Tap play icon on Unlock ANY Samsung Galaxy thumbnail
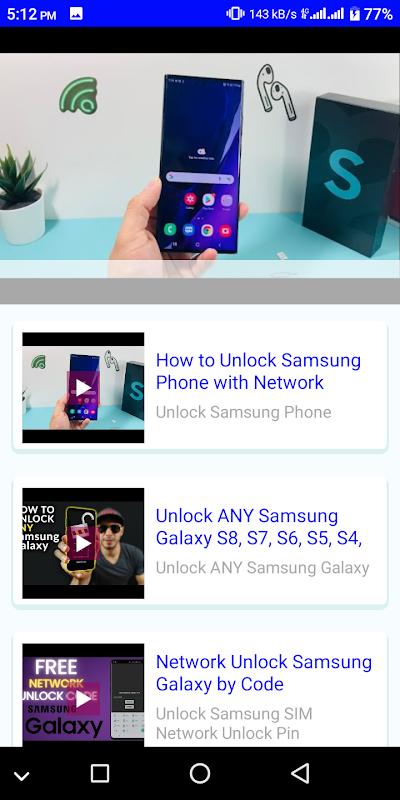 click(83, 543)
